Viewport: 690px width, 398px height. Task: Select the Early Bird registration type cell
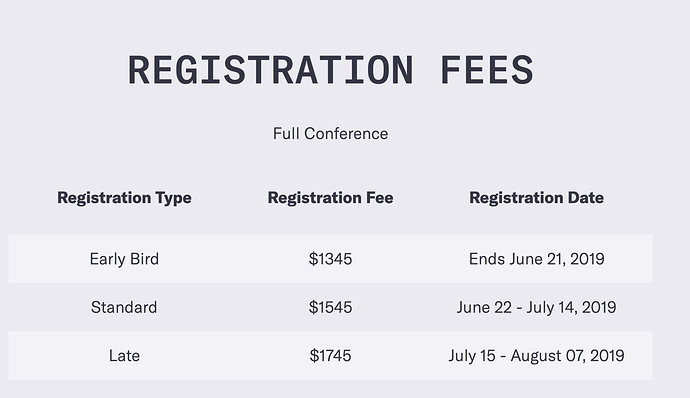124,259
